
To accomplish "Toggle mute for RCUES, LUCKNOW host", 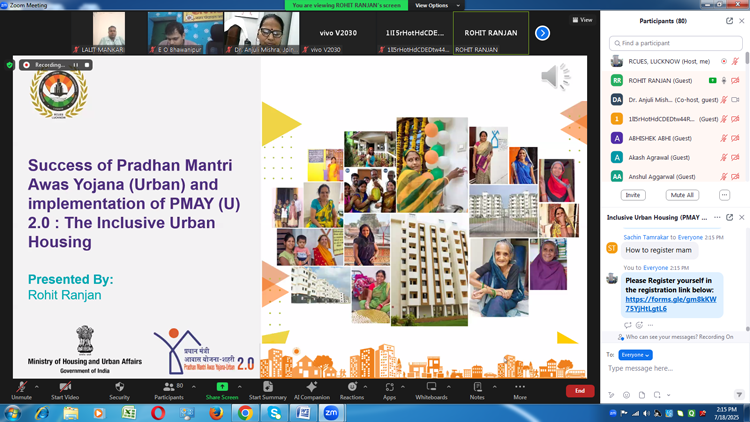I will click(736, 62).
